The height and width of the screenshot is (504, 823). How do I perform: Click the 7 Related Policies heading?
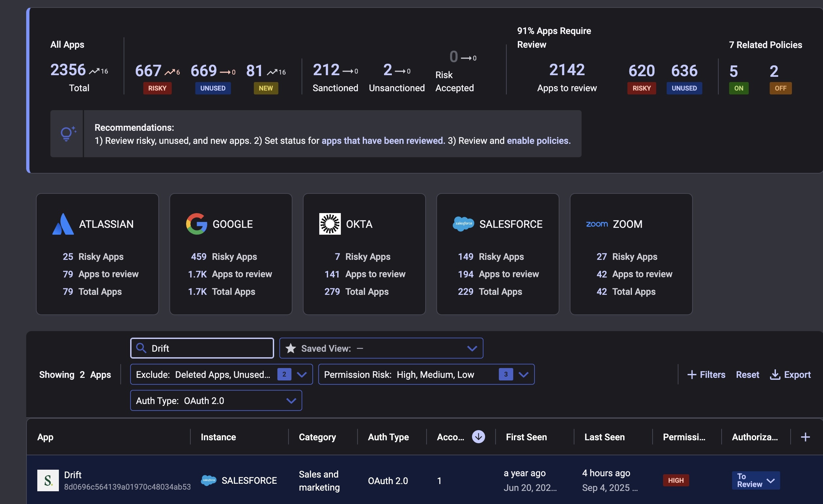[x=765, y=45]
